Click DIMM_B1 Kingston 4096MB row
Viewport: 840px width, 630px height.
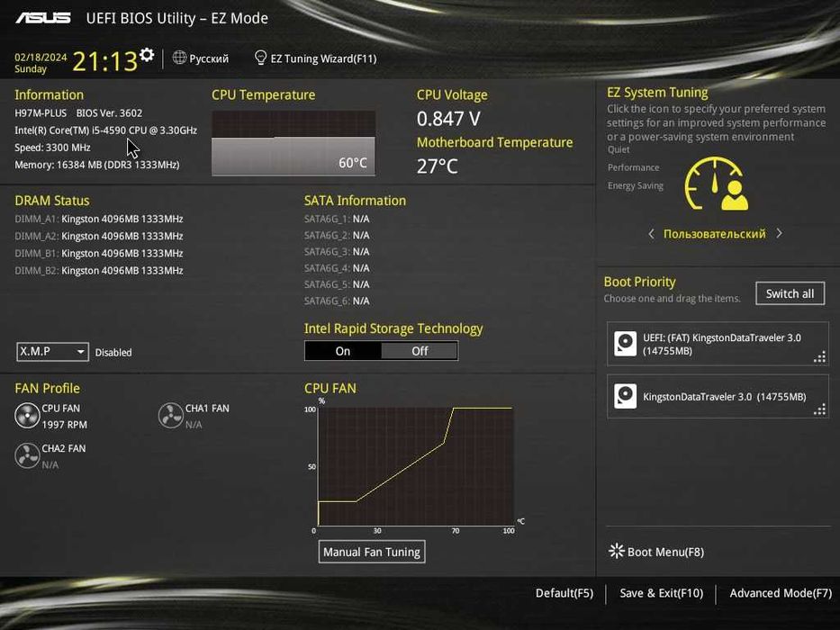click(x=99, y=253)
